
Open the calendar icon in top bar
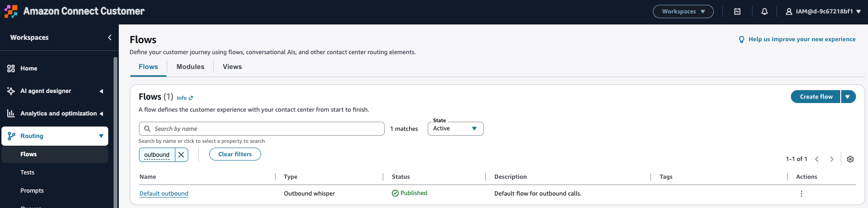click(x=737, y=12)
